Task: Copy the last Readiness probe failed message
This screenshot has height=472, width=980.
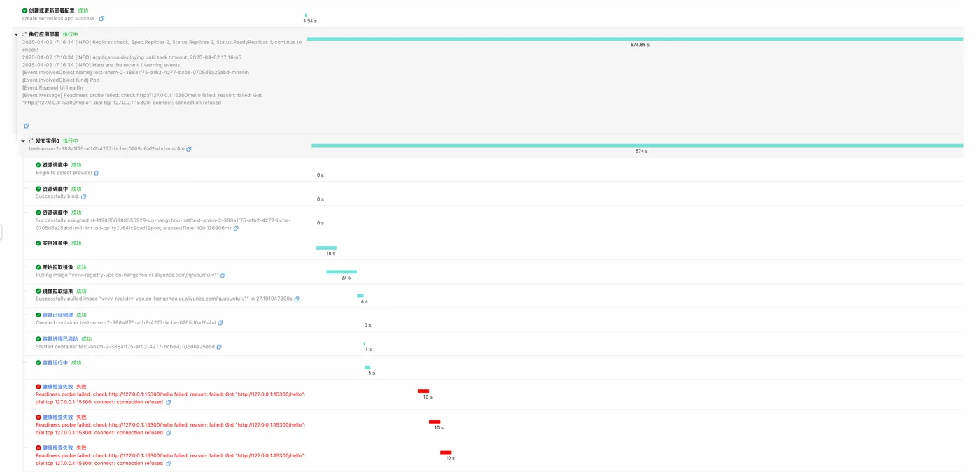Action: (x=169, y=464)
